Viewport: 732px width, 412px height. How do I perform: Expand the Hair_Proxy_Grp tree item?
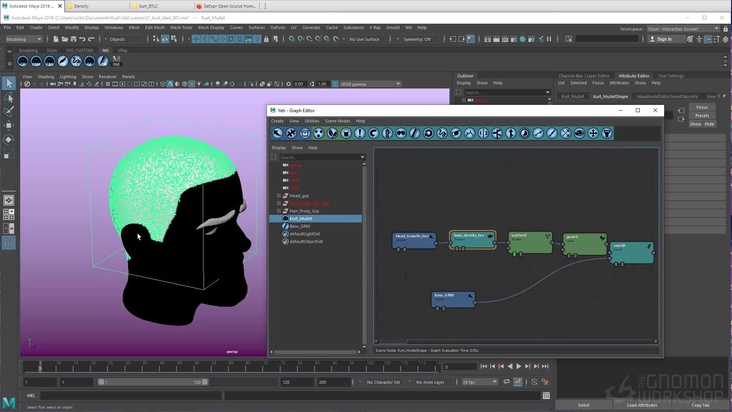click(x=279, y=211)
